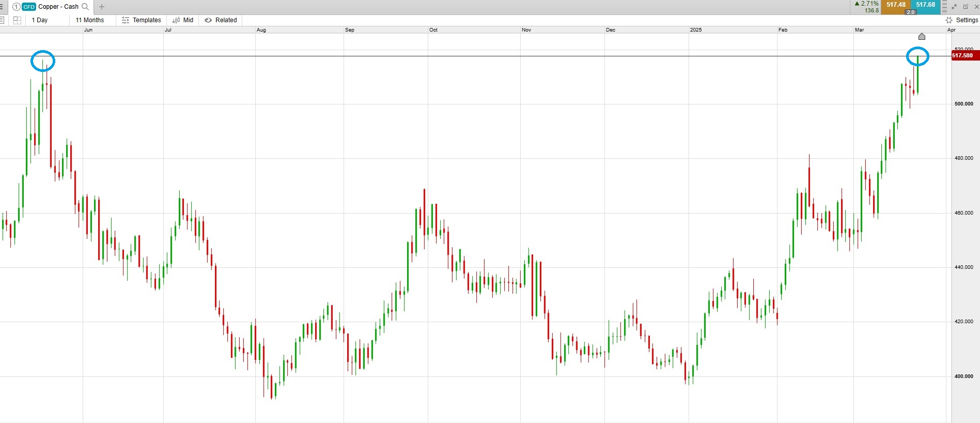This screenshot has width=980, height=423.
Task: Click the blue buy price 517.68
Action: click(x=925, y=5)
